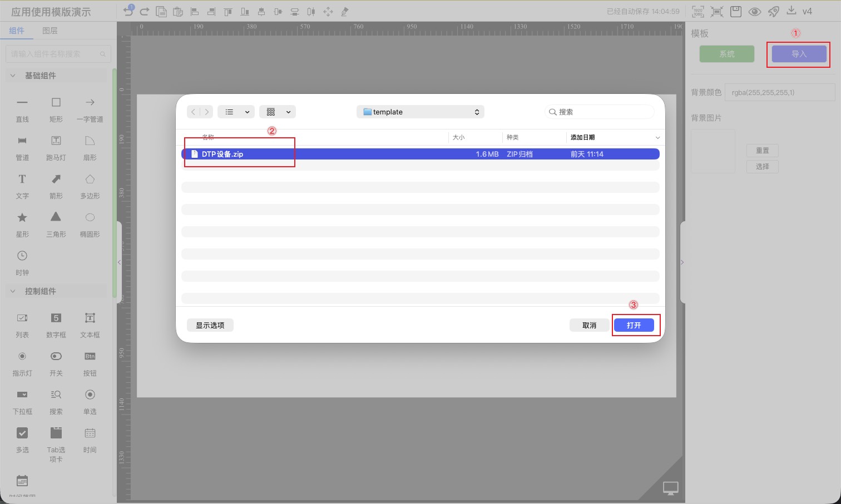Open the list view options dropdown
Viewport: 841px width, 504px height.
click(x=236, y=112)
